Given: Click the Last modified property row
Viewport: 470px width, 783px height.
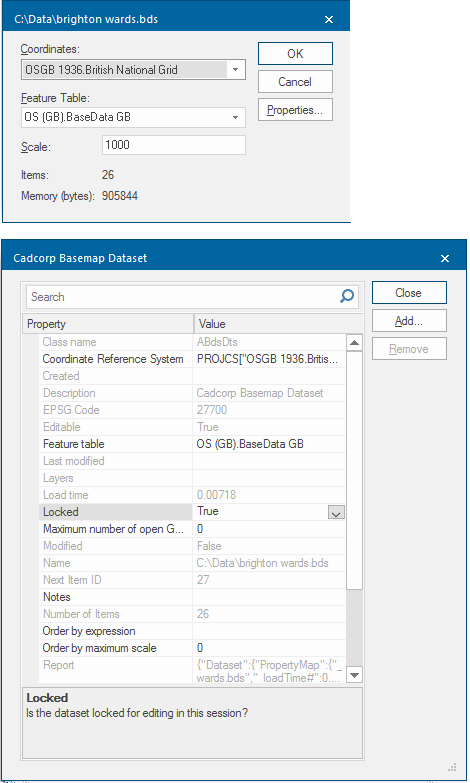Looking at the screenshot, I should click(x=192, y=461).
